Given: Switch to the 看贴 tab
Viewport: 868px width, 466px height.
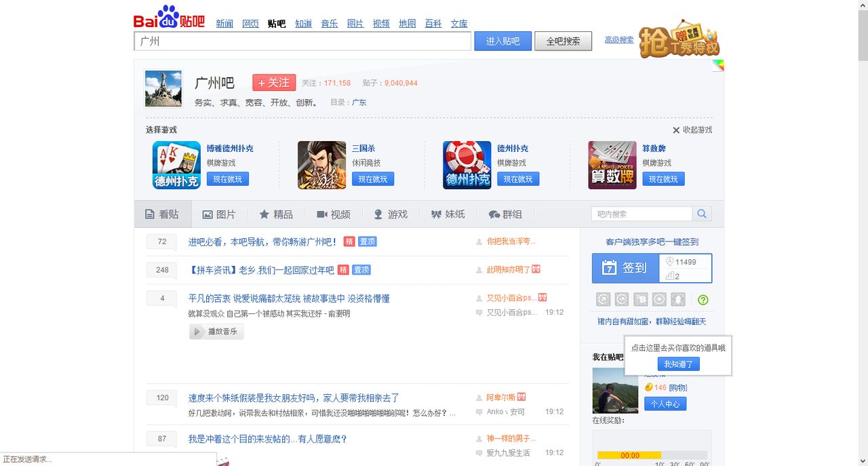Looking at the screenshot, I should (x=163, y=214).
